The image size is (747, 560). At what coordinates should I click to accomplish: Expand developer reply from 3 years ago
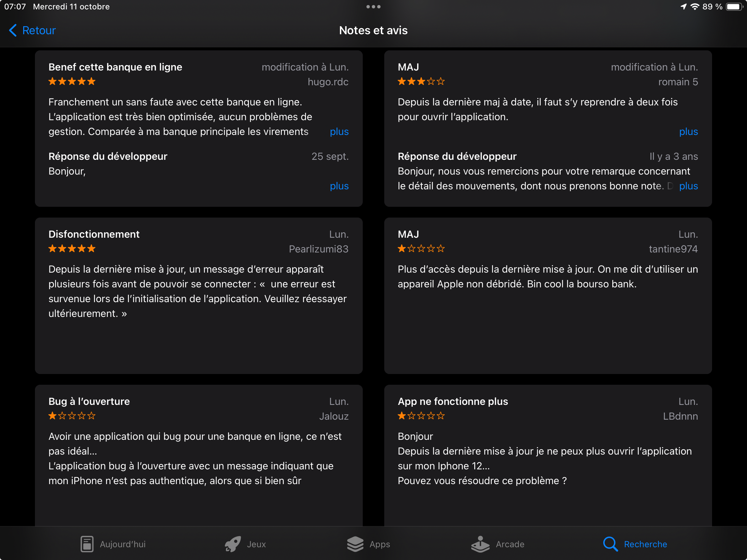coord(688,186)
